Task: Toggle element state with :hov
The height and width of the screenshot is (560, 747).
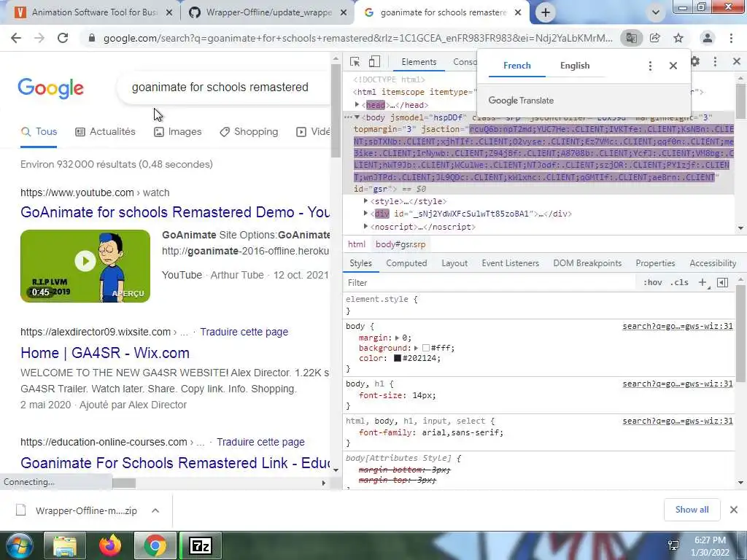Action: pyautogui.click(x=653, y=282)
